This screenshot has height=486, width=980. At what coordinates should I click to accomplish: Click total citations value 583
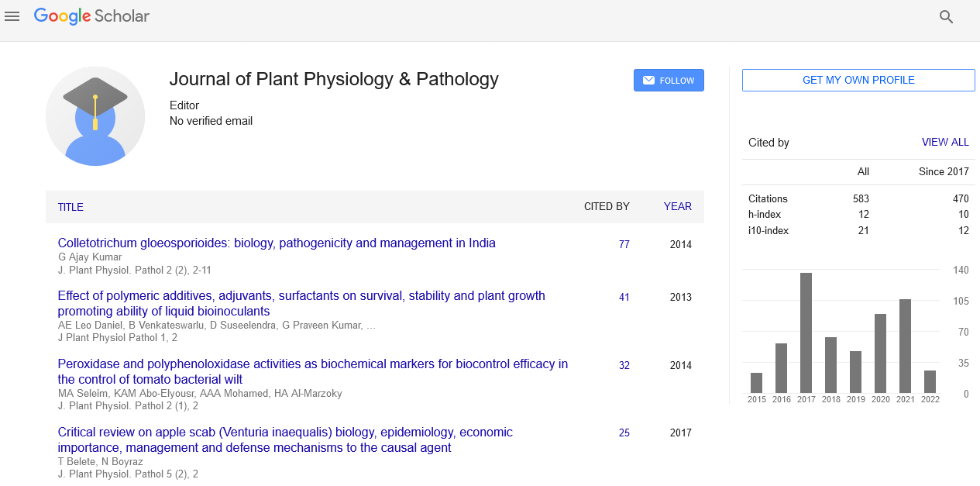point(861,199)
